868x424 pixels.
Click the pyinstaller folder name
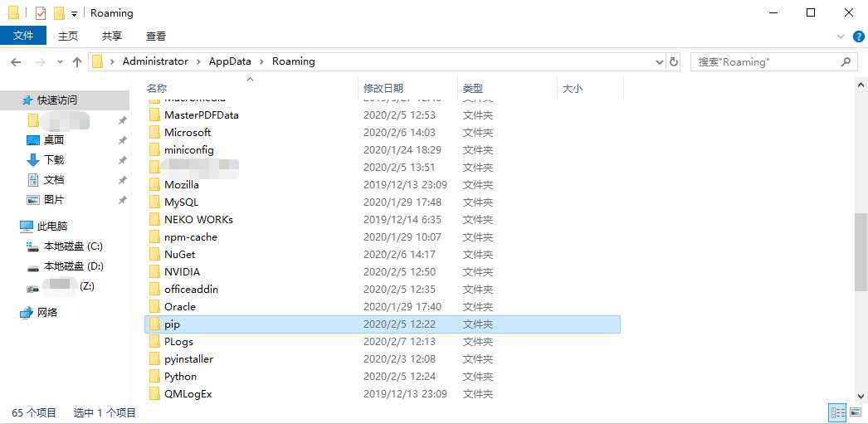188,359
